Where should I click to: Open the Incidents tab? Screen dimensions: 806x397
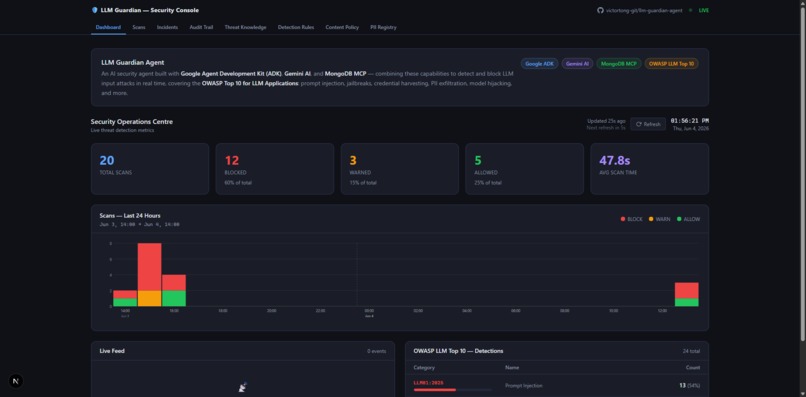click(168, 27)
